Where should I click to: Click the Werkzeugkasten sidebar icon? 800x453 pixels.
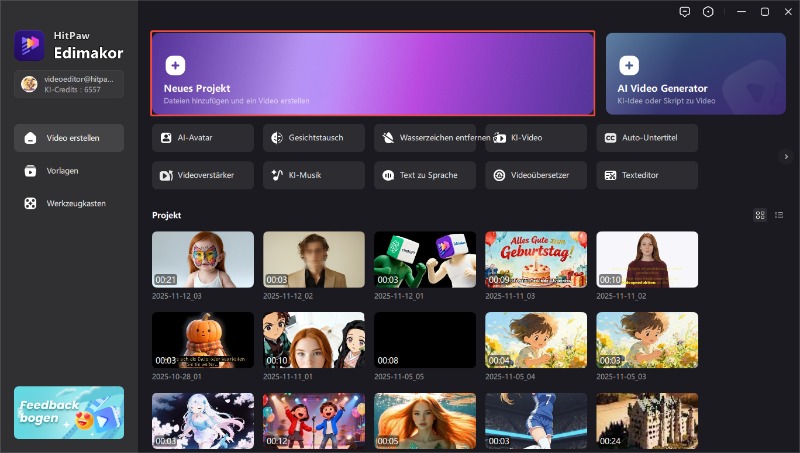pos(31,204)
